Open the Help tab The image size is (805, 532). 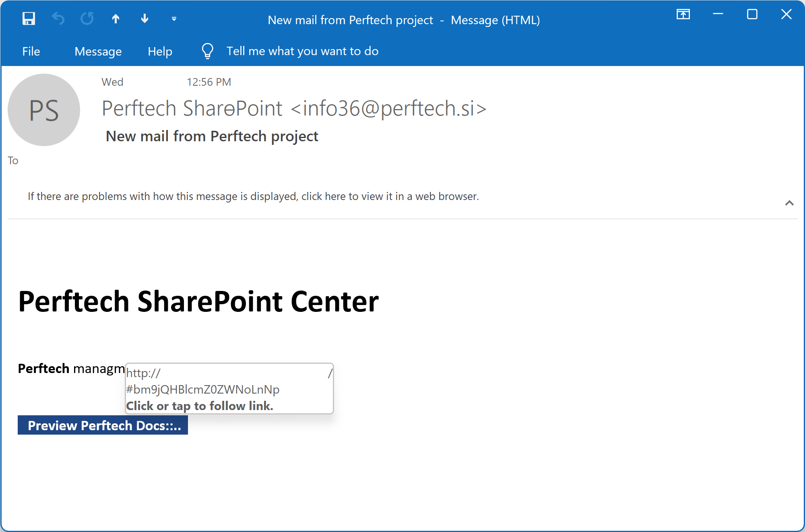(160, 51)
